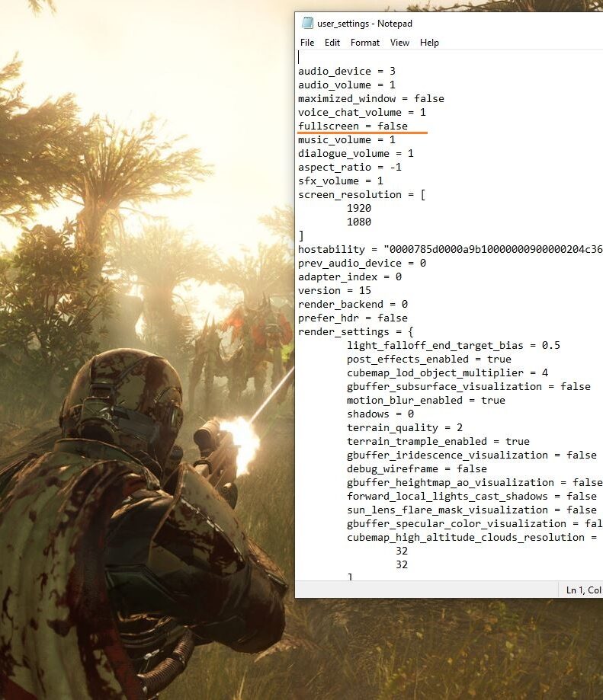Click the line starting with "hostability"

(x=451, y=250)
